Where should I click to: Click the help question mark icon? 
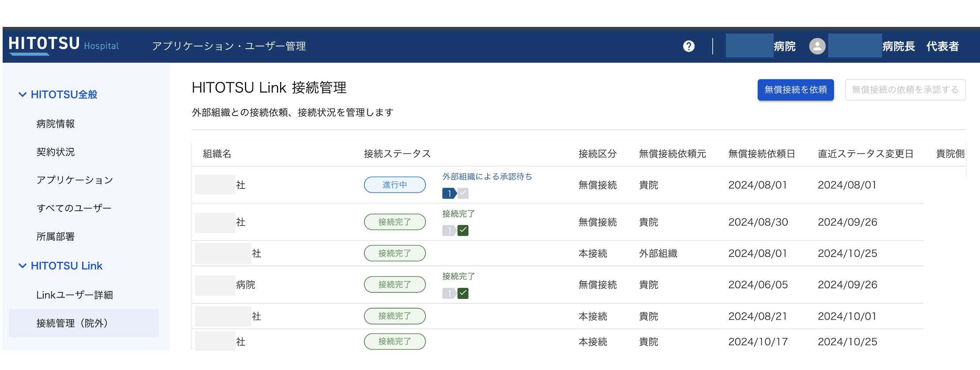point(688,46)
